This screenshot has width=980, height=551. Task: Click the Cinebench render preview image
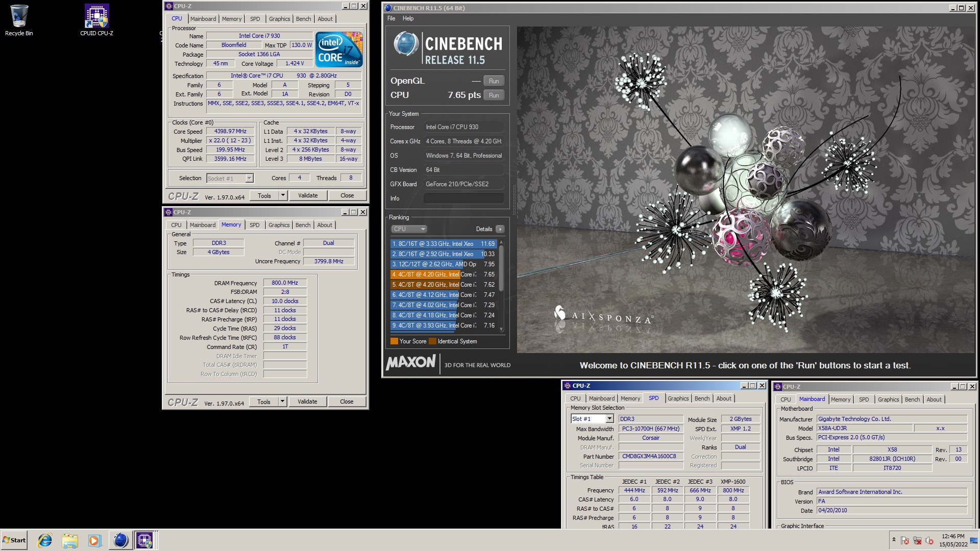tap(746, 189)
